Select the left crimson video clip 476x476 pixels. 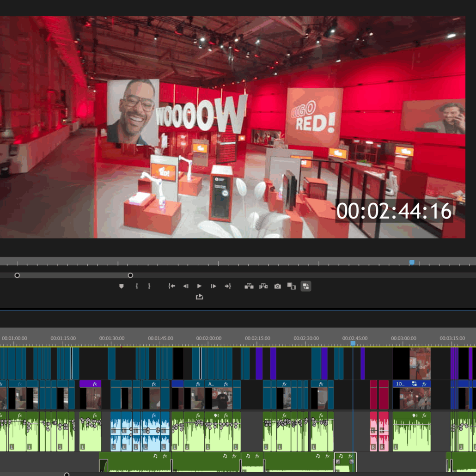pyautogui.click(x=373, y=395)
